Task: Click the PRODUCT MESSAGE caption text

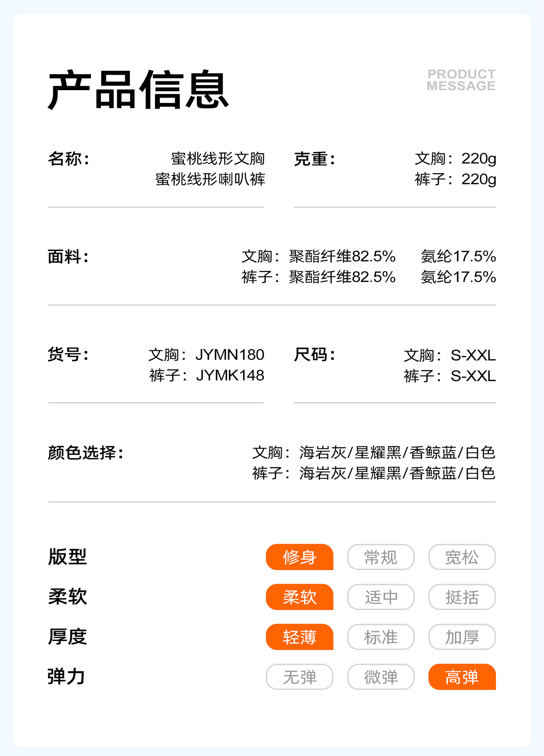Action: 461,80
